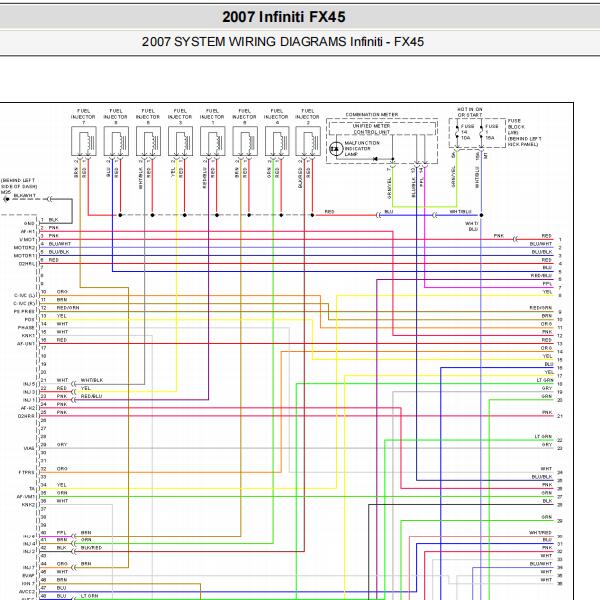This screenshot has width=600, height=600.
Task: Click the AF-VM1 pin label
Action: click(x=26, y=496)
